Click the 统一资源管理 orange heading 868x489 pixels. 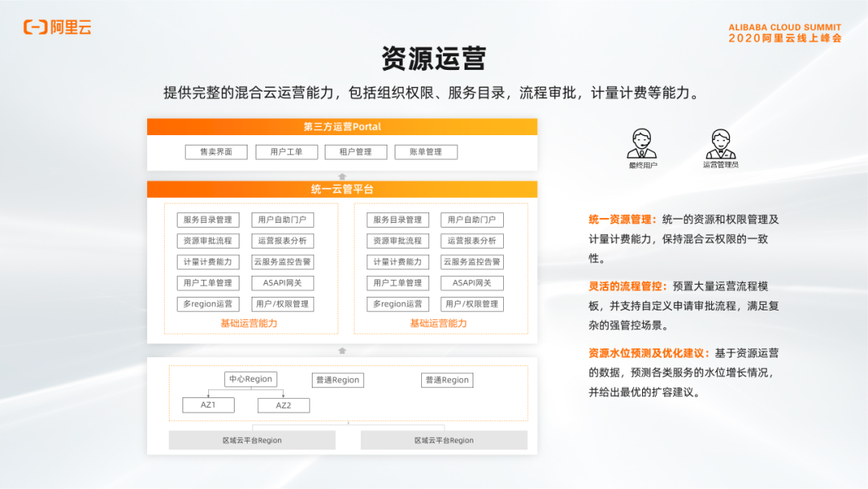622,220
